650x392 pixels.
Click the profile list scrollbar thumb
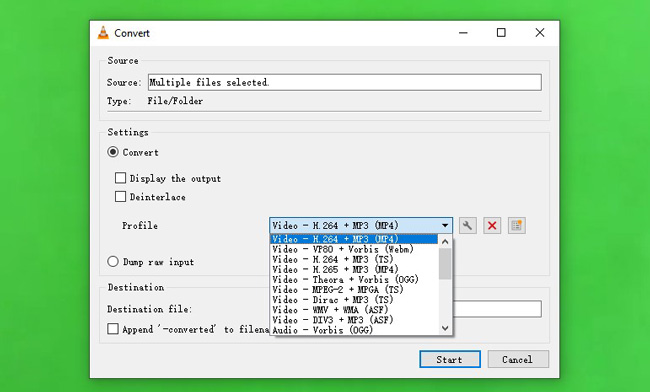tap(445, 264)
